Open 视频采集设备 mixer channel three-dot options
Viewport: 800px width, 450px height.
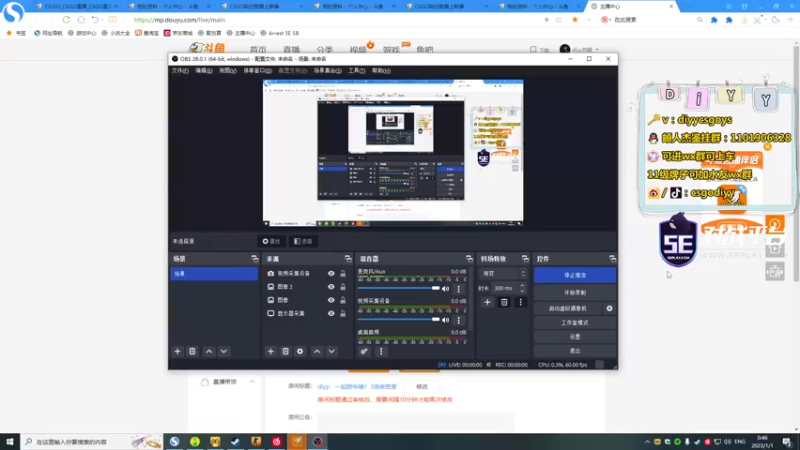[458, 320]
